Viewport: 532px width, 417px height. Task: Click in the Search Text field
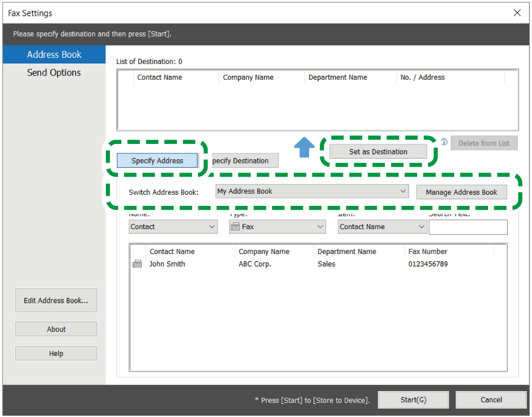click(468, 228)
